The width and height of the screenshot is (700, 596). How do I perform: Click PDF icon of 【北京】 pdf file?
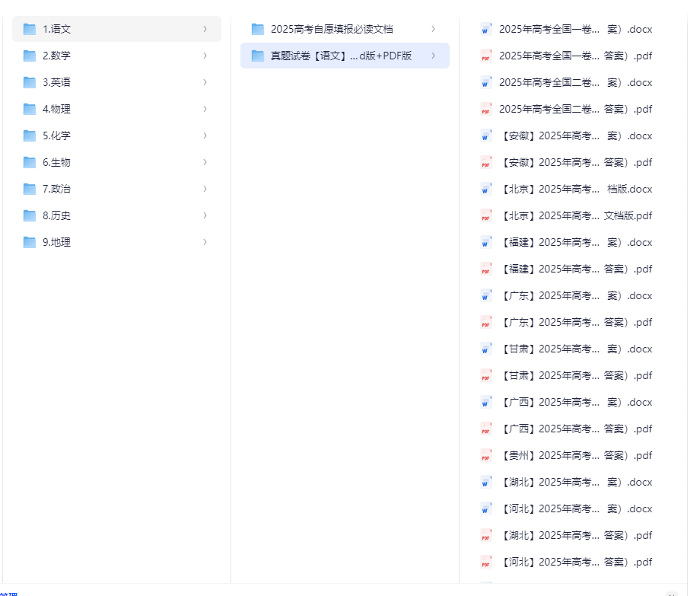coord(485,215)
